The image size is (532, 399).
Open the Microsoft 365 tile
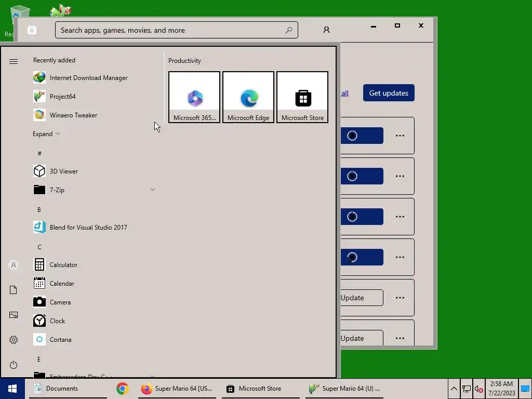tap(194, 97)
